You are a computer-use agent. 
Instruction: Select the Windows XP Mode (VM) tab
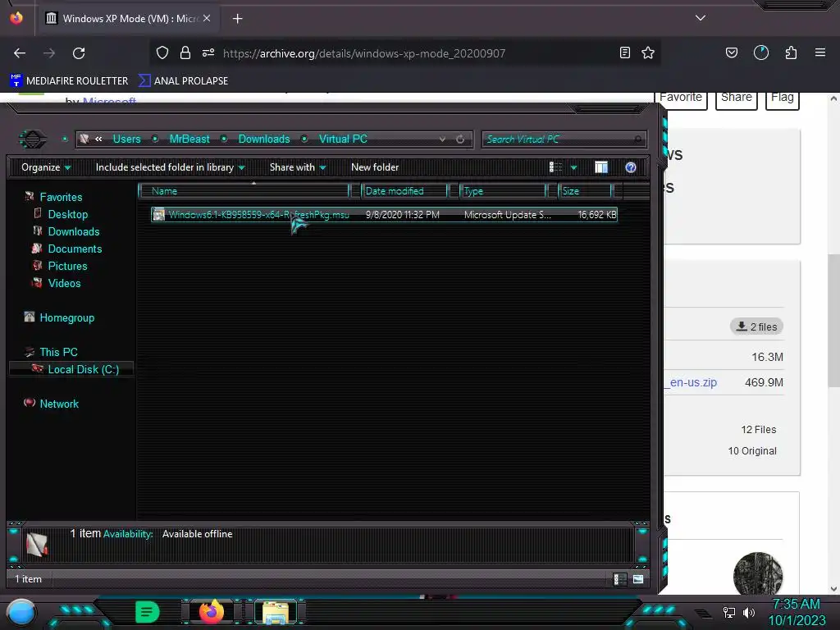pyautogui.click(x=128, y=18)
